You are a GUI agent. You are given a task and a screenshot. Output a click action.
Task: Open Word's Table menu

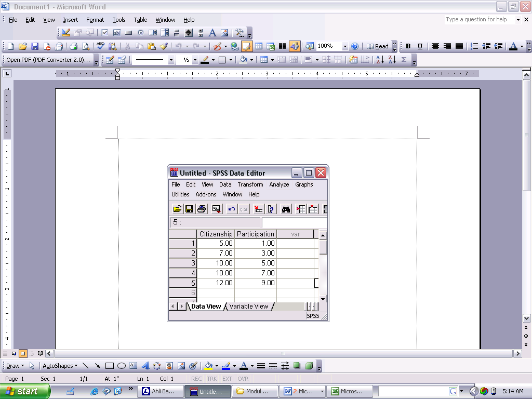[140, 20]
